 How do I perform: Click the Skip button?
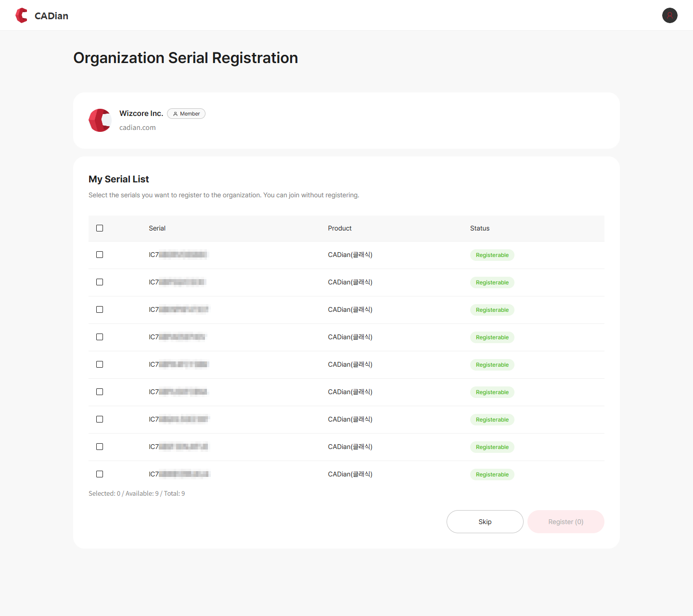pos(485,522)
